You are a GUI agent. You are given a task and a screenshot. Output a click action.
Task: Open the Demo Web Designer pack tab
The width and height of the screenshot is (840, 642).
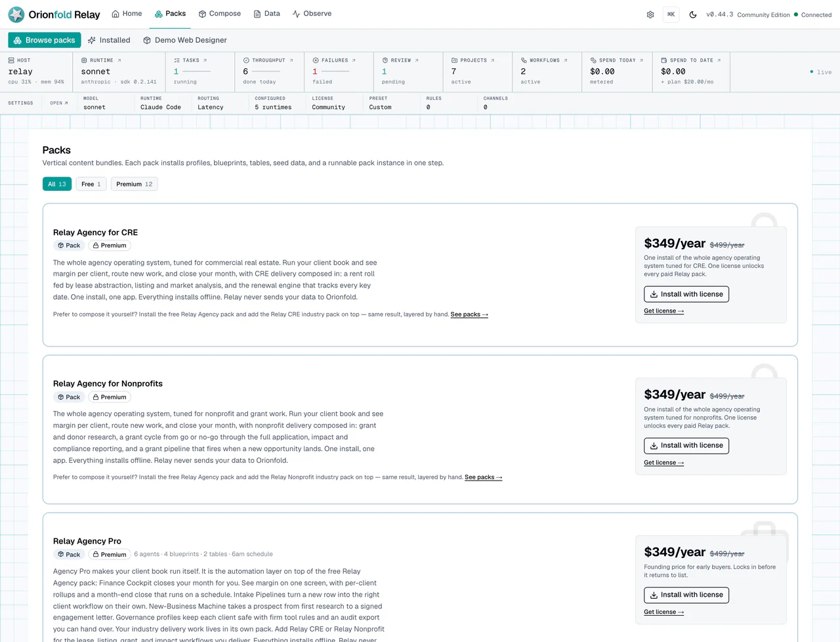(185, 40)
